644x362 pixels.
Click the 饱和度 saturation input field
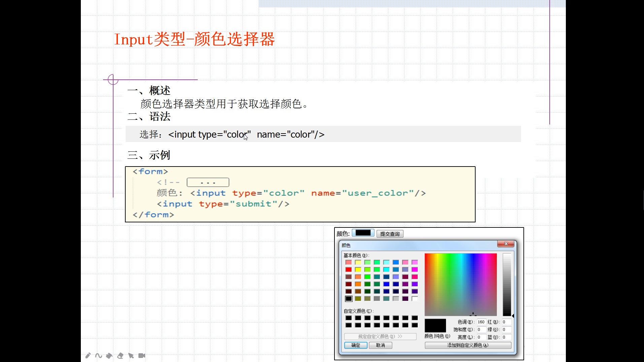point(481,329)
